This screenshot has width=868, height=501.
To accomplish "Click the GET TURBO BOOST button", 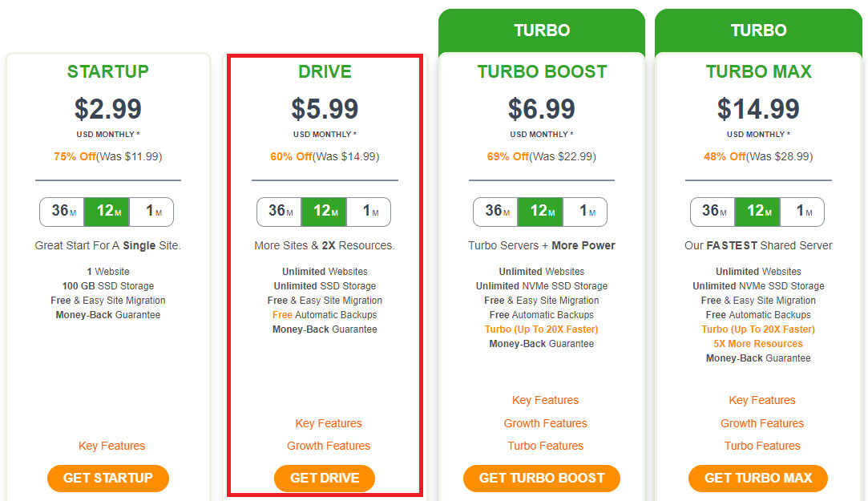I will [541, 479].
